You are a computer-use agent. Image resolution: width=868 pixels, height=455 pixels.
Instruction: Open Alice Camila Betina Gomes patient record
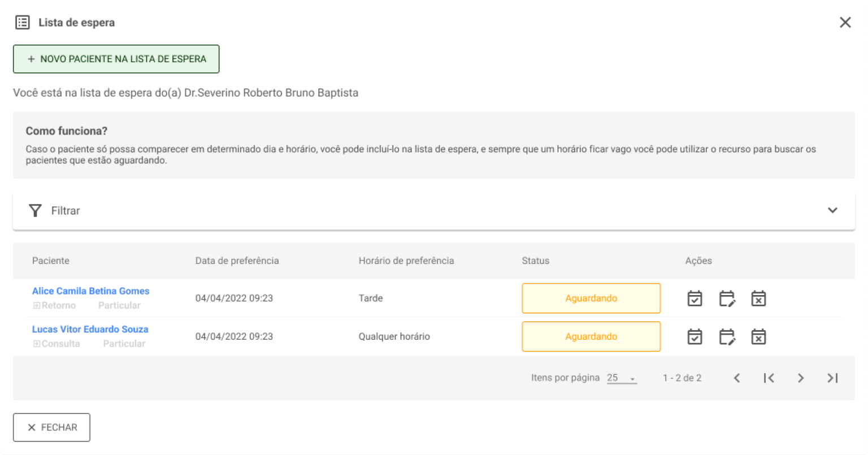pyautogui.click(x=90, y=291)
